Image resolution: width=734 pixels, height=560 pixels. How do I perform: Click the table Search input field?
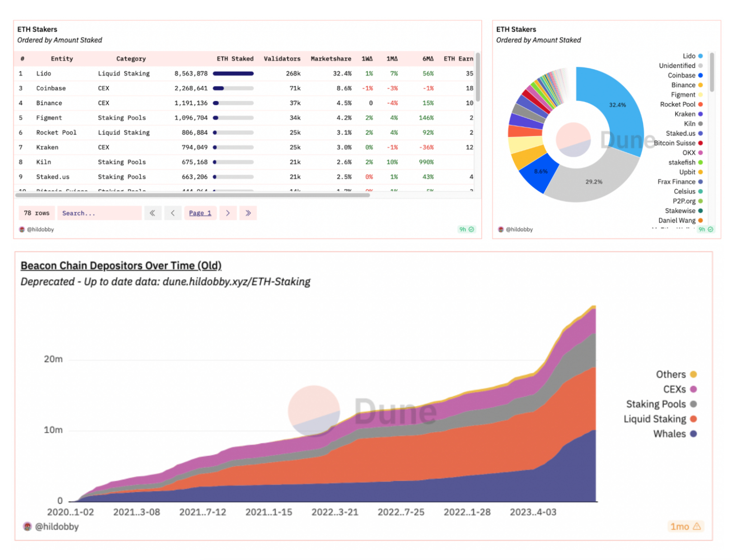[x=100, y=213]
